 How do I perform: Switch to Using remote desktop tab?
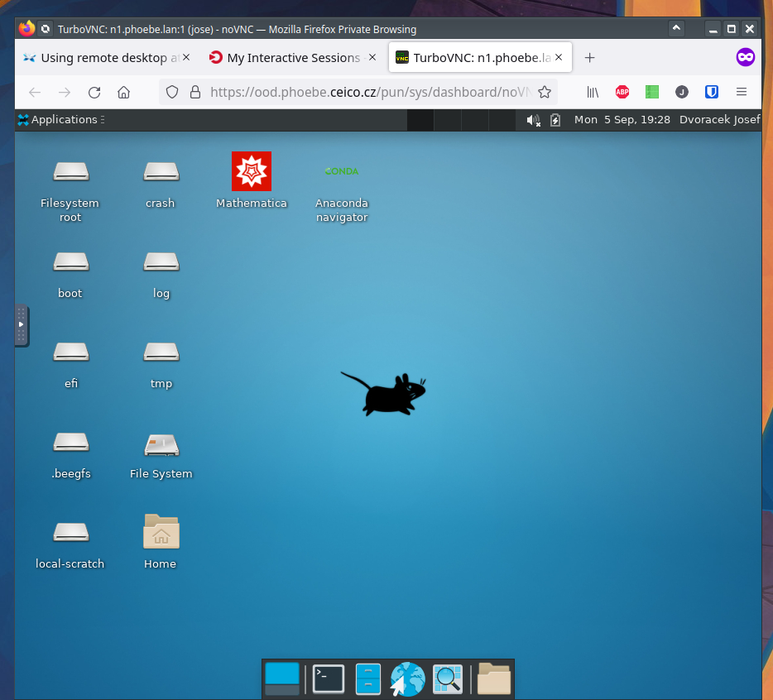coord(104,58)
